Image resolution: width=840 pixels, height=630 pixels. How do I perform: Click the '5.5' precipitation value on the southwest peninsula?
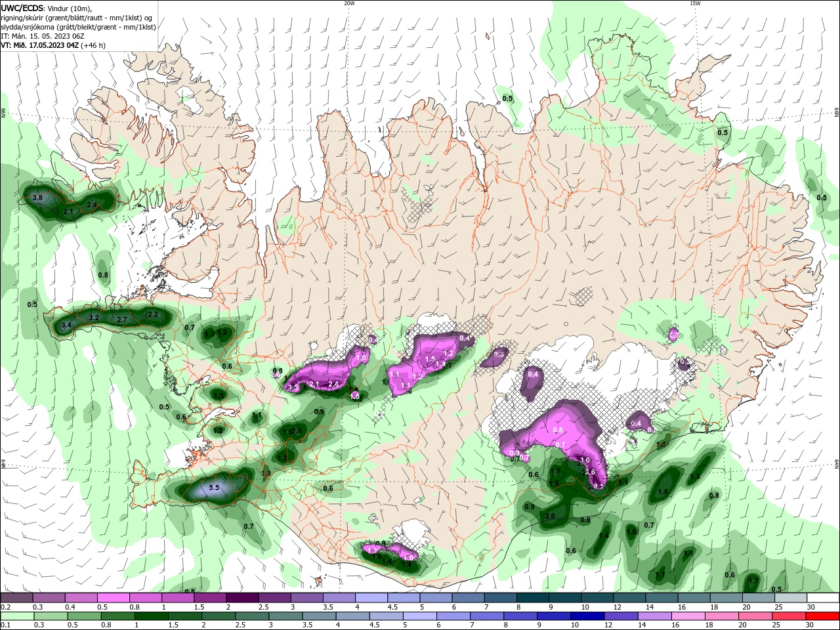(x=214, y=488)
